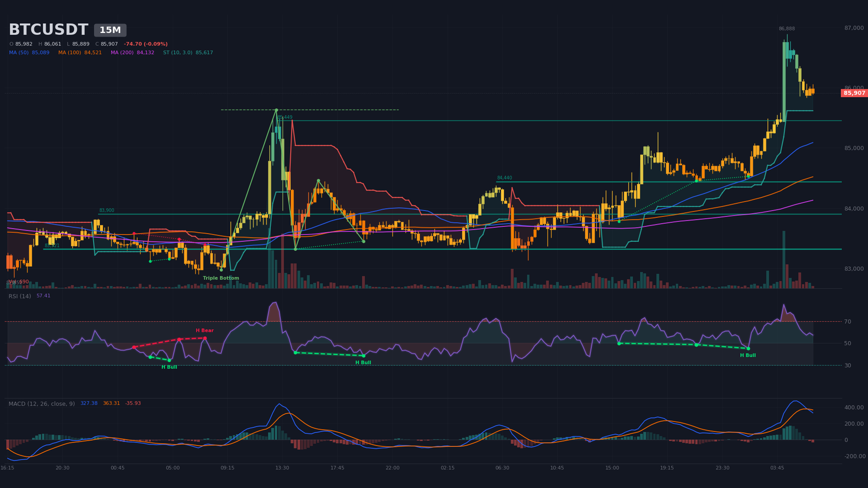This screenshot has width=868, height=488.
Task: Click the Triple Bottom pattern label
Action: click(x=221, y=278)
